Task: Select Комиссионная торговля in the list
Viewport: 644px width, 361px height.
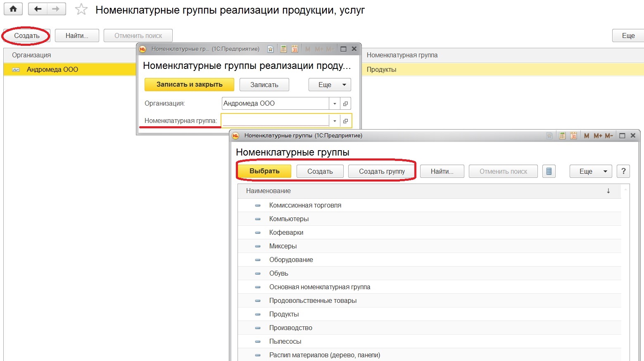Action: coord(430,205)
